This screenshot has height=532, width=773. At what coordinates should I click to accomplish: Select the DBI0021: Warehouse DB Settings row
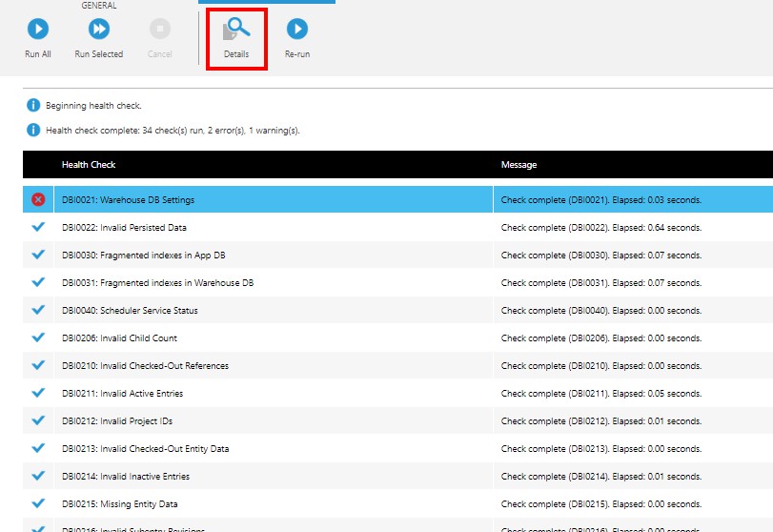click(128, 200)
